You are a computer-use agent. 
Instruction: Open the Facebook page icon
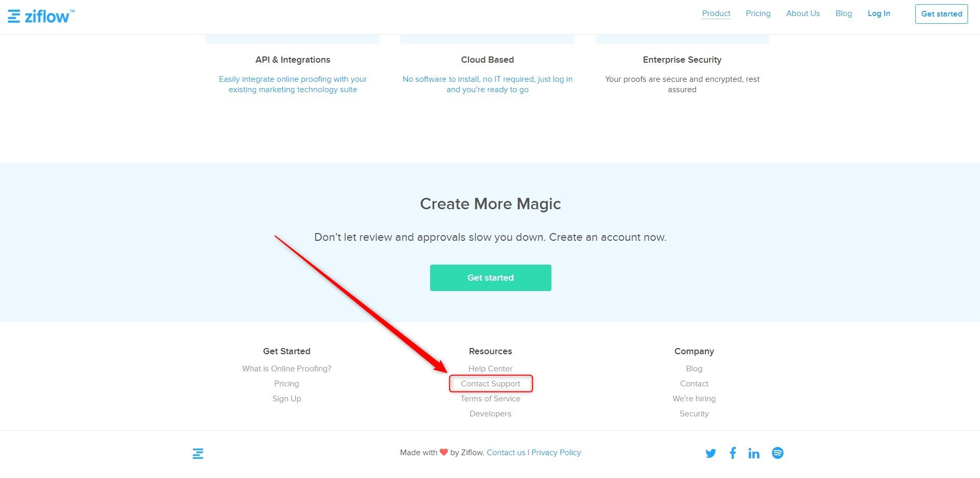pos(733,453)
